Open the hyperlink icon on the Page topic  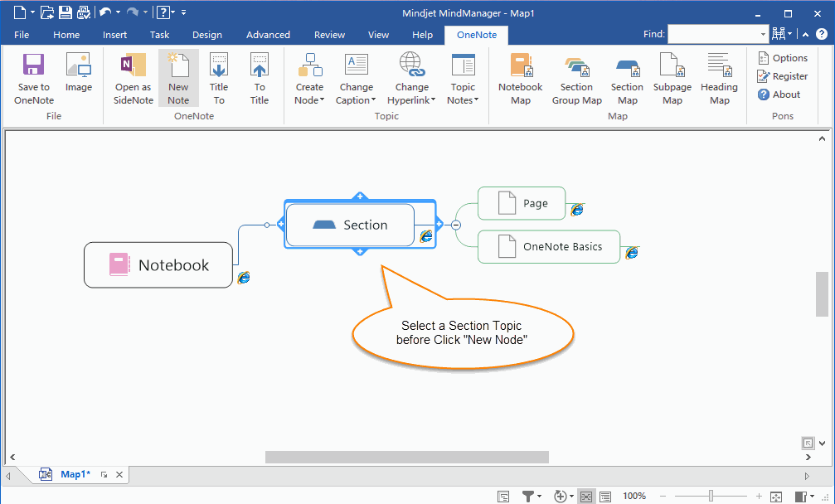(x=577, y=210)
